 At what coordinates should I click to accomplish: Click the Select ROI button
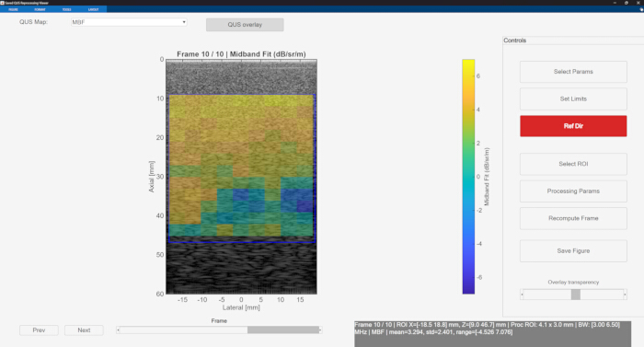coord(573,164)
